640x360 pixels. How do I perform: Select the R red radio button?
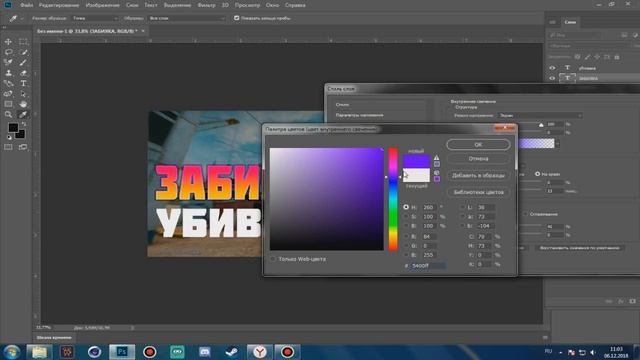(406, 236)
